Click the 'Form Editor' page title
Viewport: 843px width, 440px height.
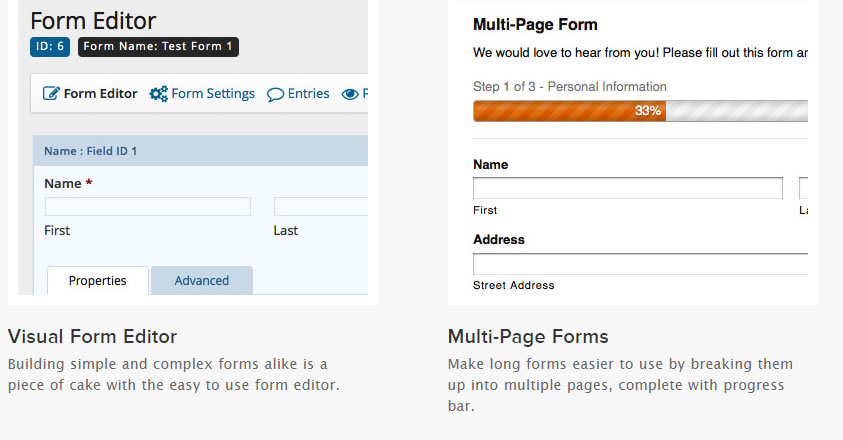pos(93,21)
